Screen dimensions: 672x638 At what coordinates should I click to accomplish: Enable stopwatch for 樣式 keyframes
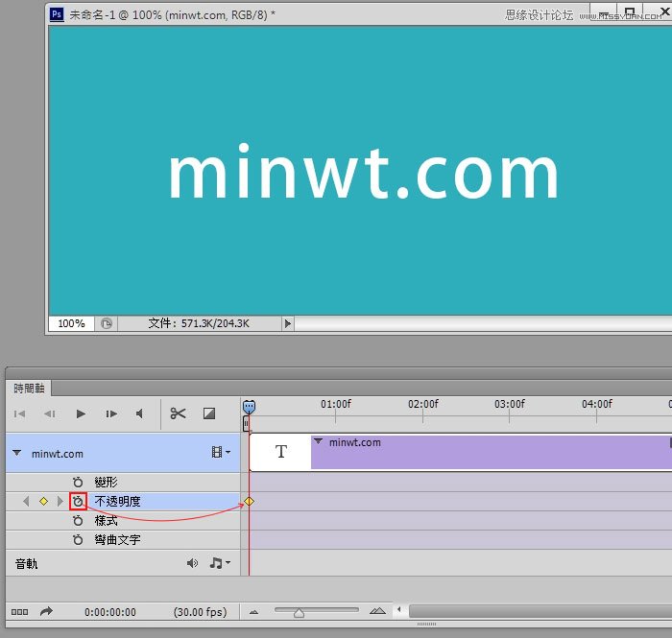pyautogui.click(x=78, y=521)
